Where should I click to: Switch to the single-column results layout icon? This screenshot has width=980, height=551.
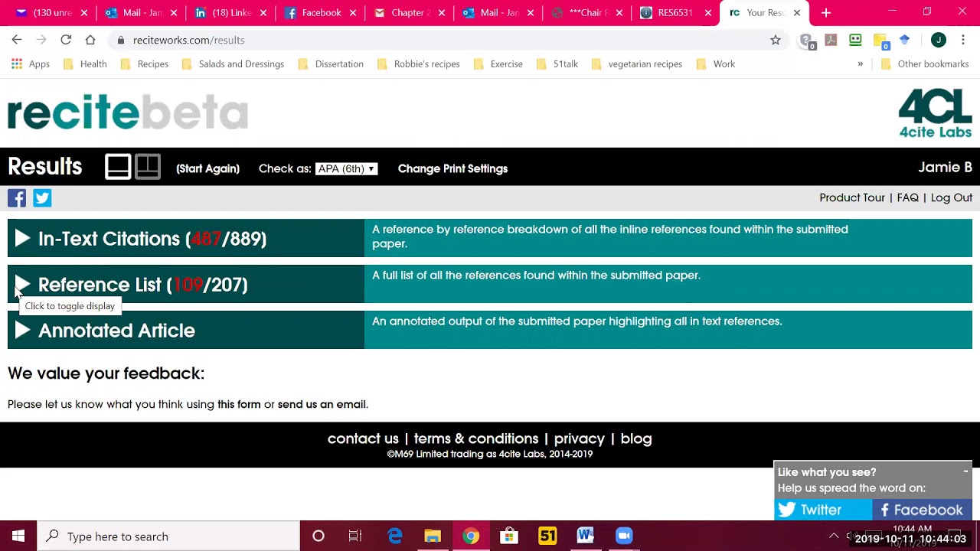click(118, 168)
